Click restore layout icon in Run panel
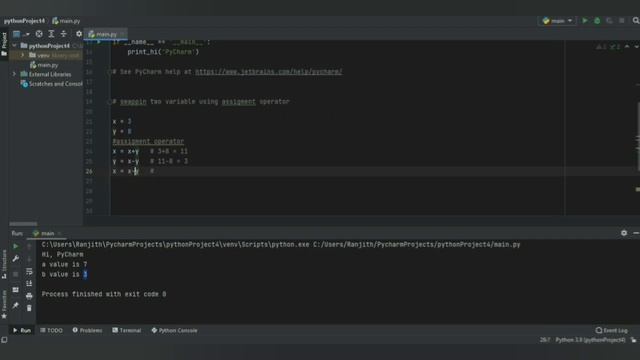 pyautogui.click(x=16, y=290)
